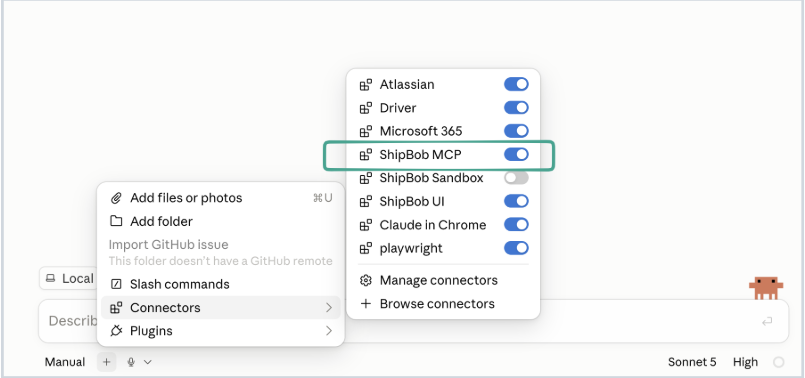Viewport: 805px width, 378px height.
Task: Select the Plugins menu entry label
Action: pyautogui.click(x=151, y=331)
